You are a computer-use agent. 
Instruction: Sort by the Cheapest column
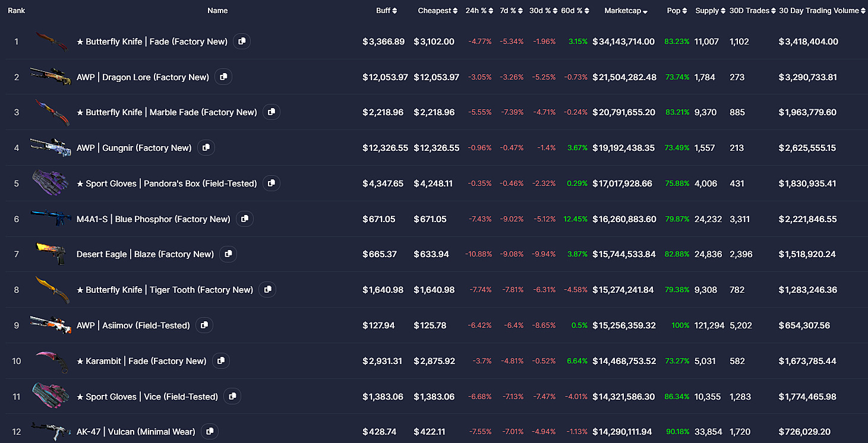[437, 11]
